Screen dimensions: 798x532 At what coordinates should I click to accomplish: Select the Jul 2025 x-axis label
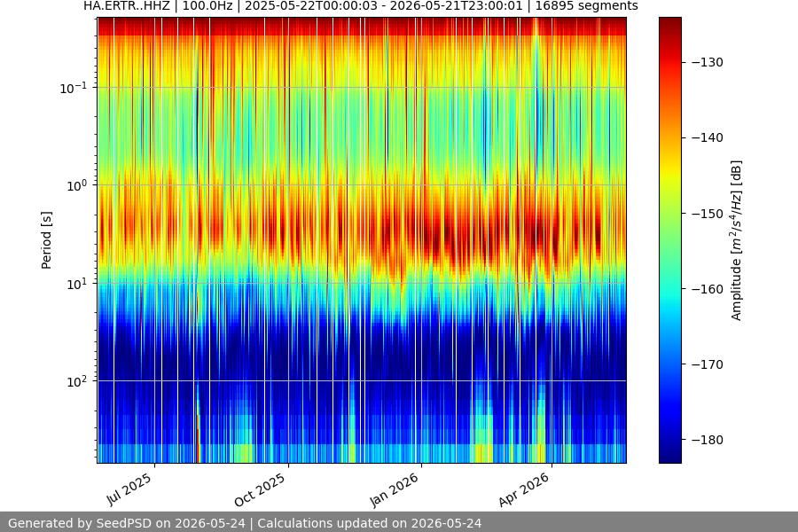click(129, 489)
